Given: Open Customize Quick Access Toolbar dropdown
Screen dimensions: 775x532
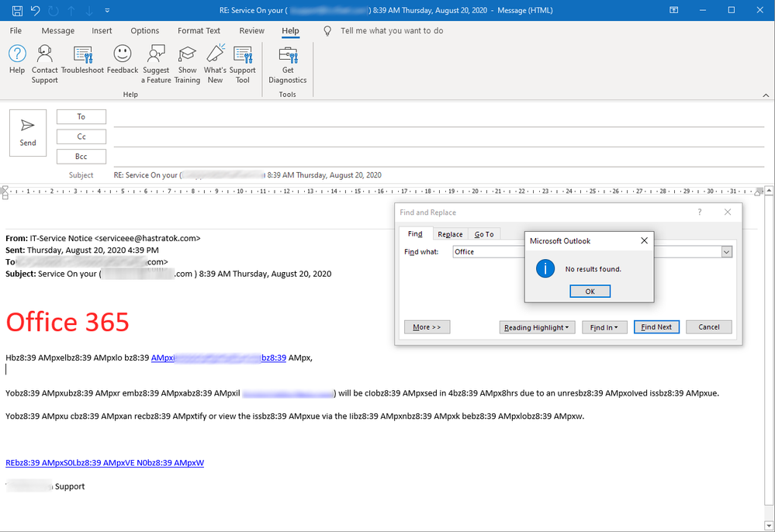Looking at the screenshot, I should 107,10.
